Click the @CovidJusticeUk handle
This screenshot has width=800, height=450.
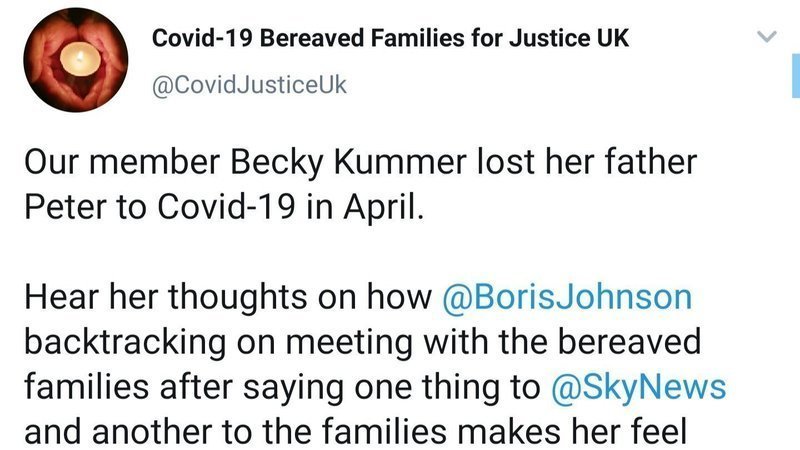[248, 84]
